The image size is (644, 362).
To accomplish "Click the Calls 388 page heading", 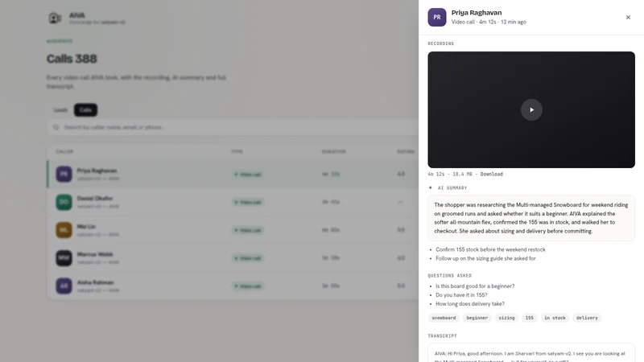I will [72, 59].
